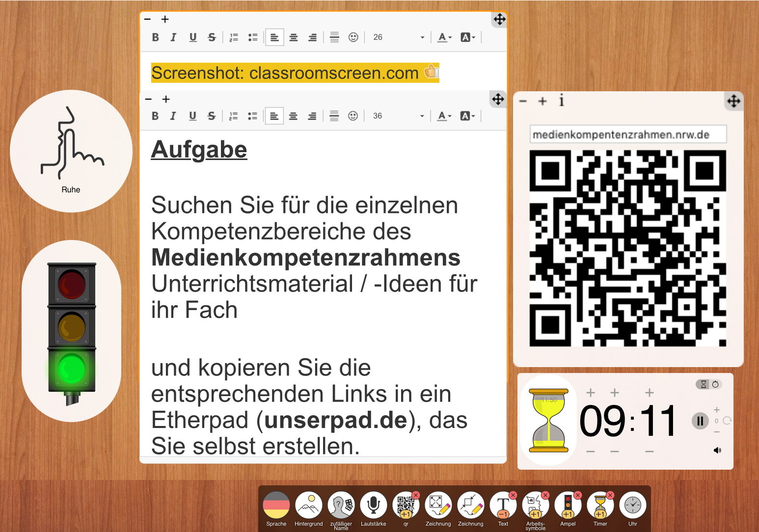The height and width of the screenshot is (532, 759).
Task: Open the fullscreen Zeichnung tool with expand arrows
Action: tap(438, 505)
